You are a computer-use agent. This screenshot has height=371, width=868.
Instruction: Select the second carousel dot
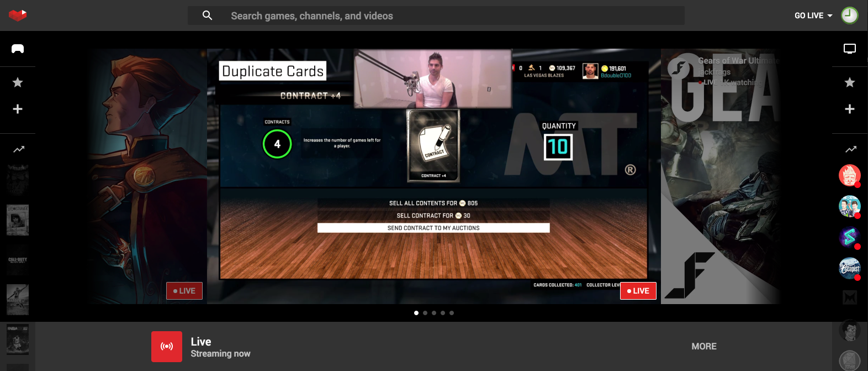[x=425, y=313]
